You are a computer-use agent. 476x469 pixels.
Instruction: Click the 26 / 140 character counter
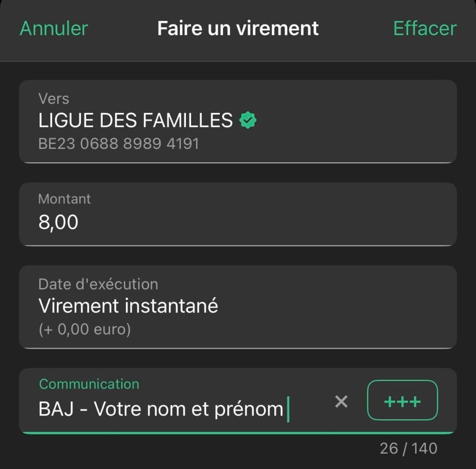pos(408,448)
